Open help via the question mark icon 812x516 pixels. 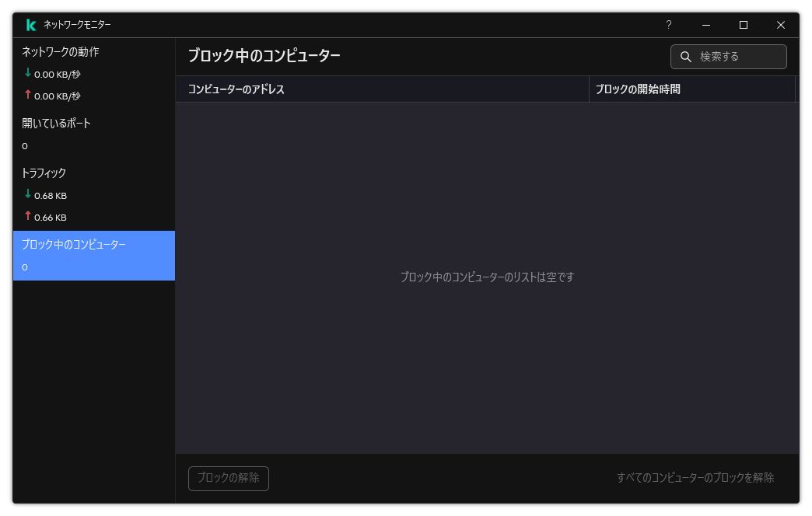point(668,25)
